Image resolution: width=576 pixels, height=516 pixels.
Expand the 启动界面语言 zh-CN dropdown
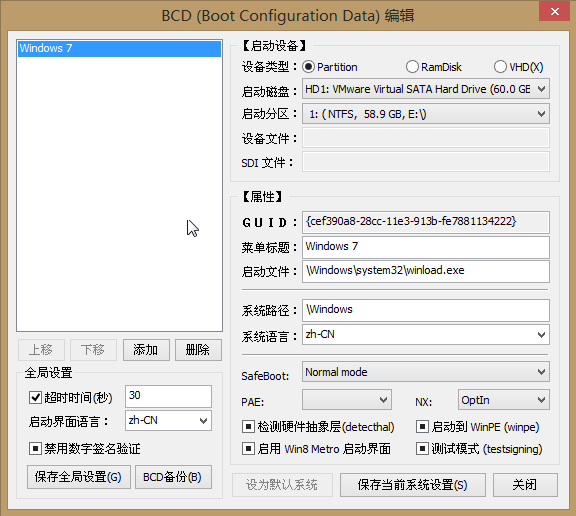click(168, 421)
